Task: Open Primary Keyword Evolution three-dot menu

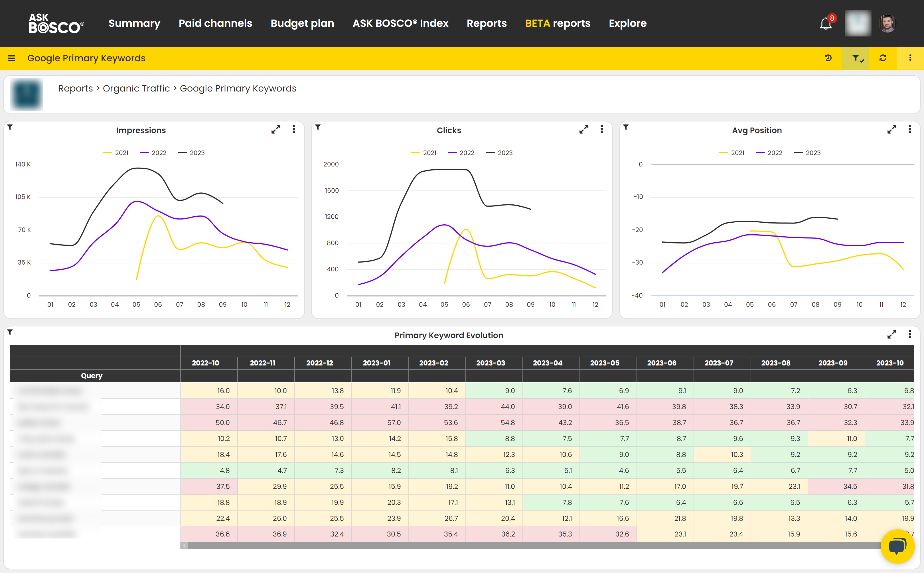Action: 909,334
